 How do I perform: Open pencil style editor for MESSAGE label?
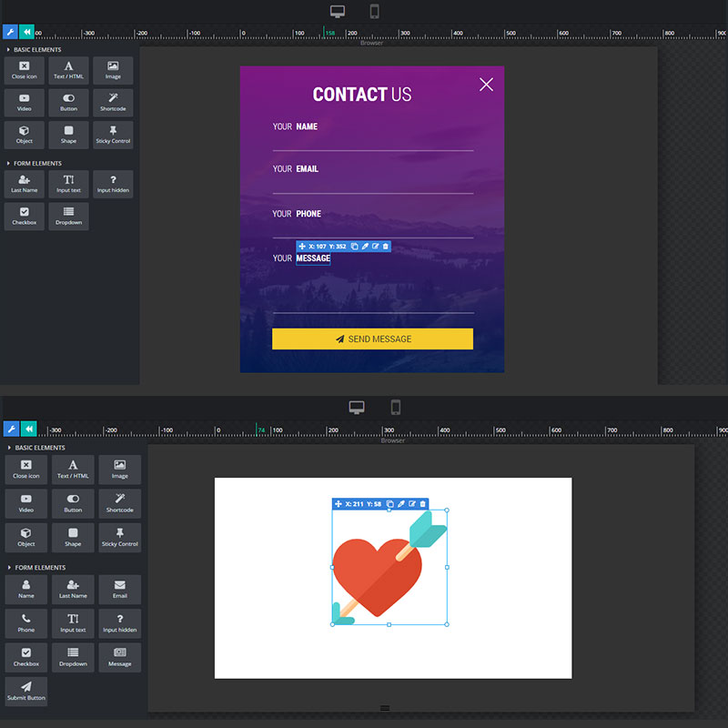coord(365,246)
